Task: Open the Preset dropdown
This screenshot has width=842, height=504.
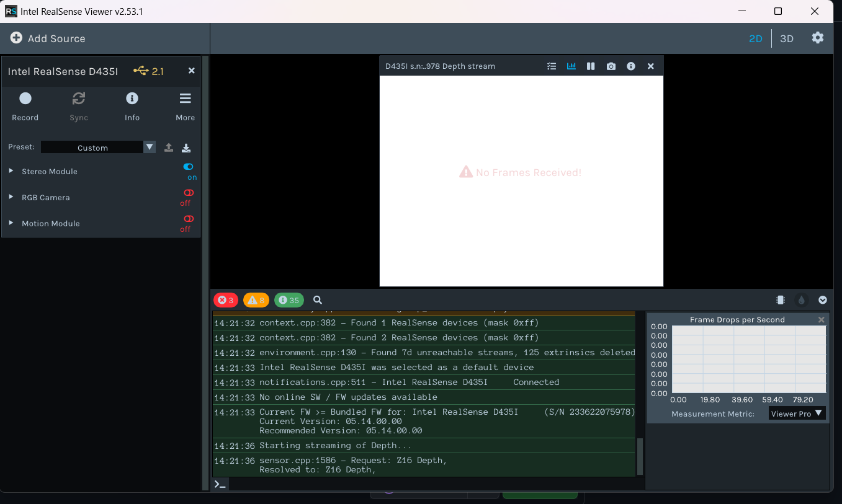Action: tap(149, 147)
